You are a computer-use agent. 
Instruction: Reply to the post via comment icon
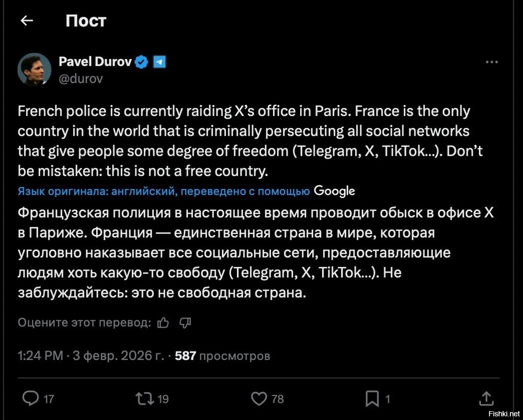tap(30, 399)
